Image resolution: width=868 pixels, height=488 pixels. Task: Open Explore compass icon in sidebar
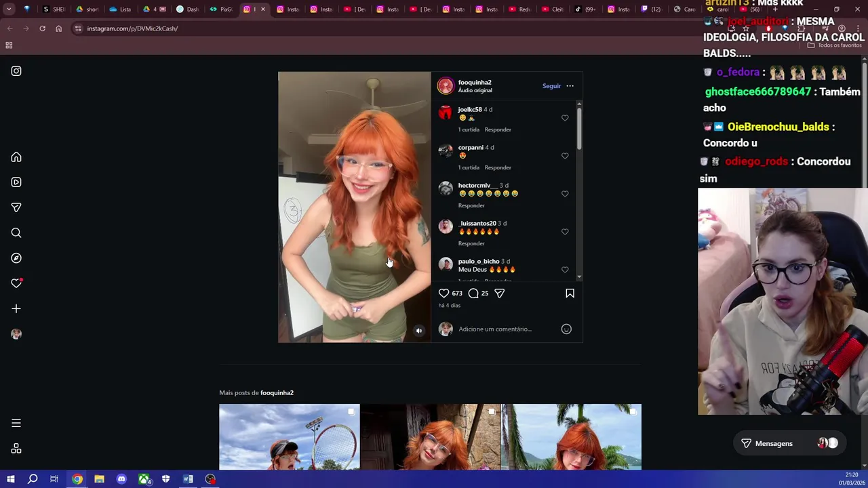point(16,258)
